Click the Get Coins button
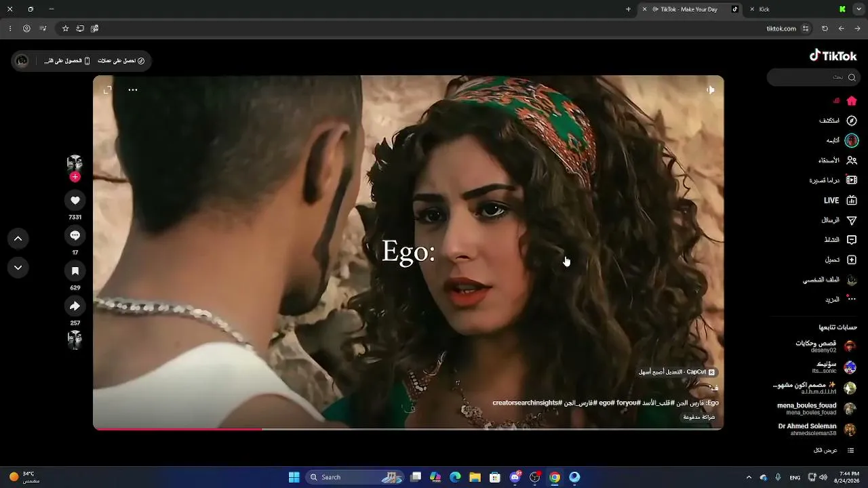Image resolution: width=868 pixels, height=488 pixels. pos(121,61)
